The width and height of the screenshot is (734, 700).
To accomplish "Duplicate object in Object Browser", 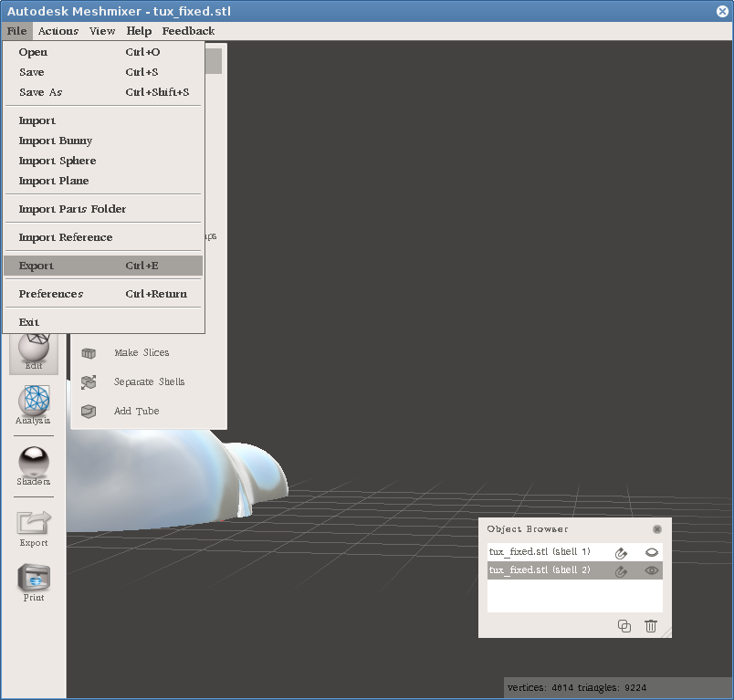I will [624, 626].
